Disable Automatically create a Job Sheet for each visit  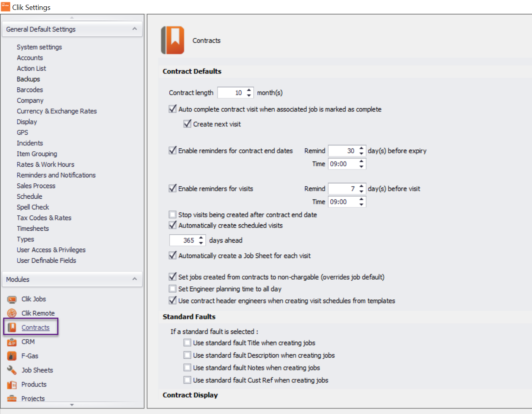click(x=172, y=255)
